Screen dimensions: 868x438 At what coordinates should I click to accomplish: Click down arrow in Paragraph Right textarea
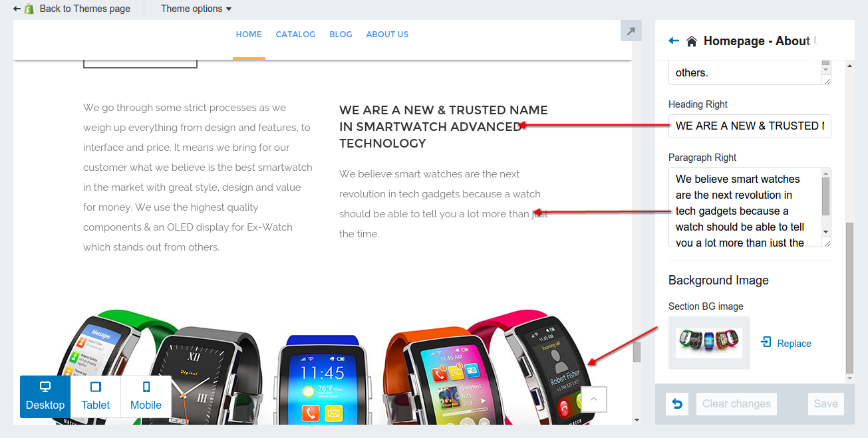tap(826, 231)
